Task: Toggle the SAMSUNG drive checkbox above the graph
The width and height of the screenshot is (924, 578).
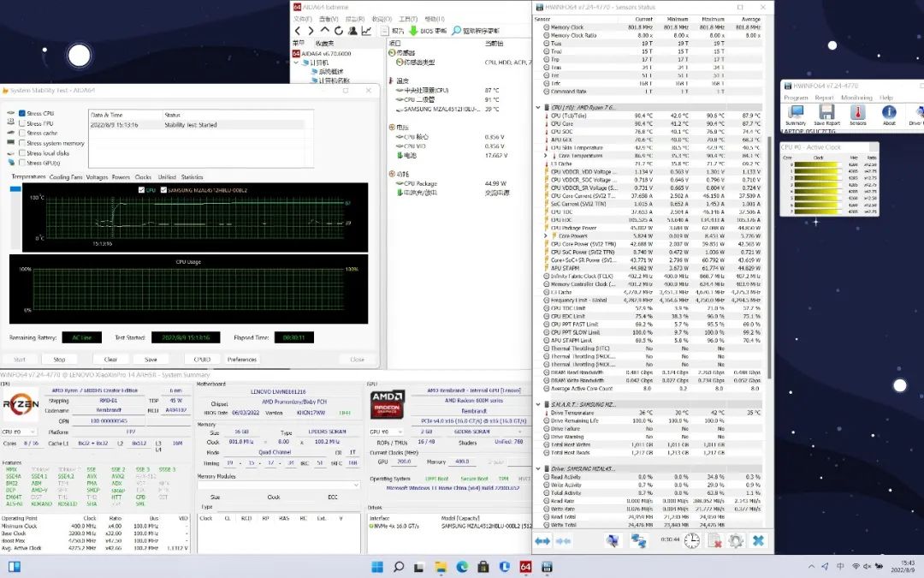Action: (163, 190)
